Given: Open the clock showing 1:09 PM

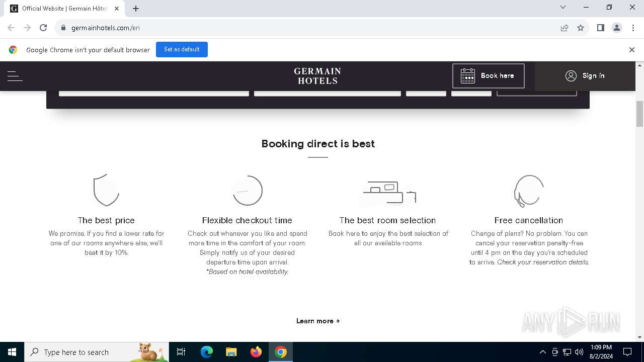Looking at the screenshot, I should pyautogui.click(x=601, y=352).
